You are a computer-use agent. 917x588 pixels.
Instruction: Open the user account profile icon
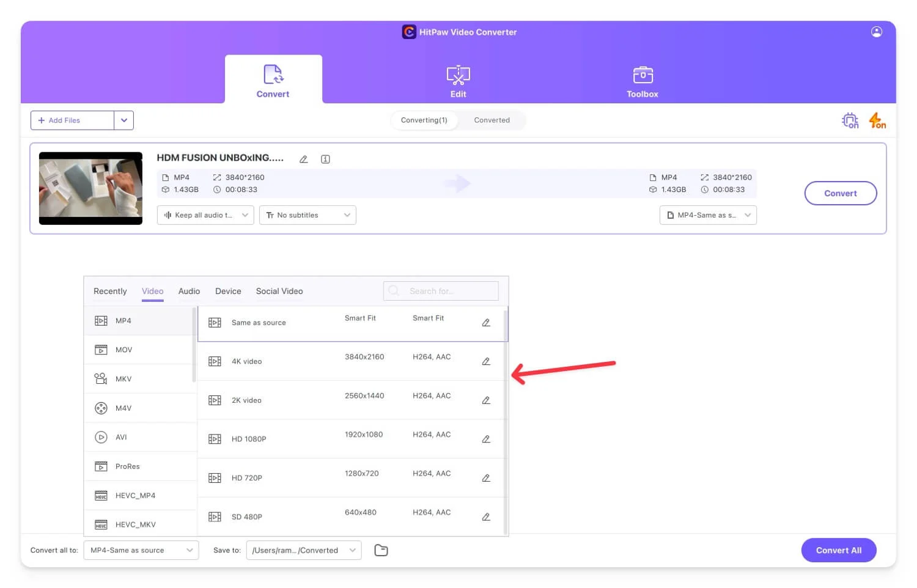click(876, 32)
